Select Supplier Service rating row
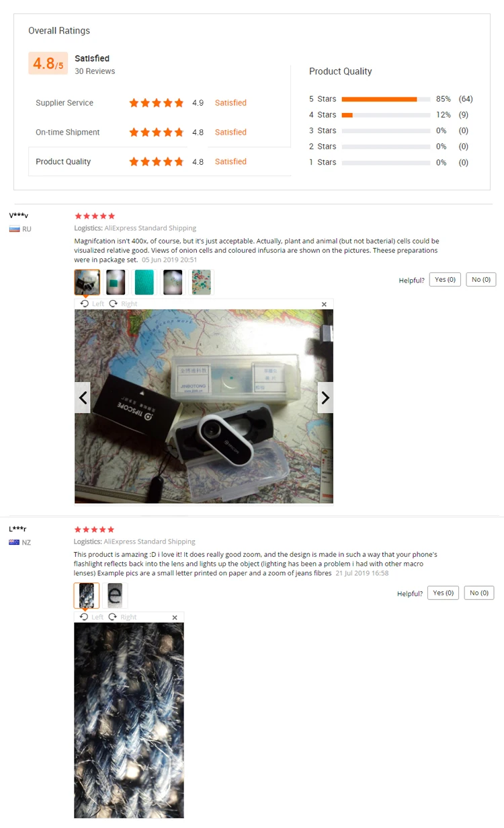This screenshot has height=828, width=504. pyautogui.click(x=160, y=103)
